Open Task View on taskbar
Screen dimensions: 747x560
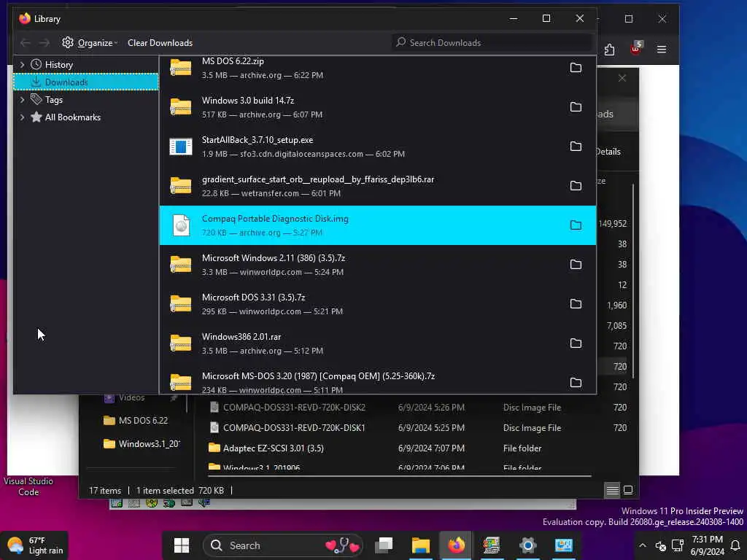point(384,545)
